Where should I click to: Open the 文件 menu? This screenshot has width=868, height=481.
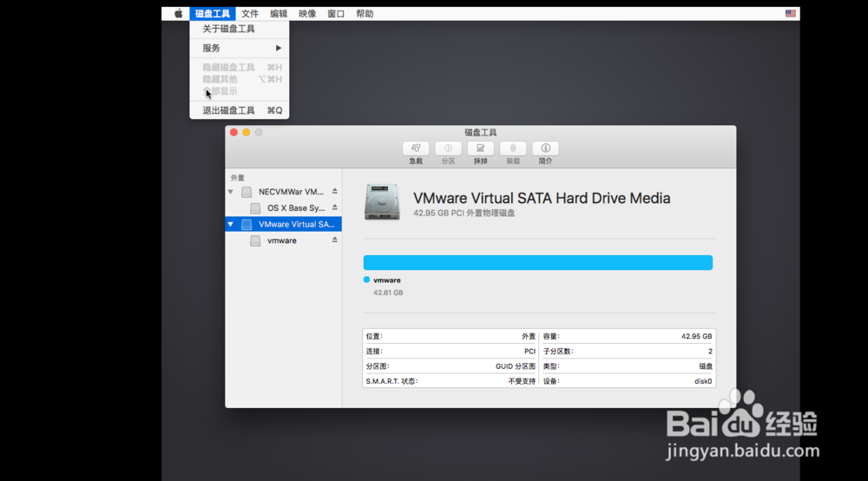tap(250, 14)
